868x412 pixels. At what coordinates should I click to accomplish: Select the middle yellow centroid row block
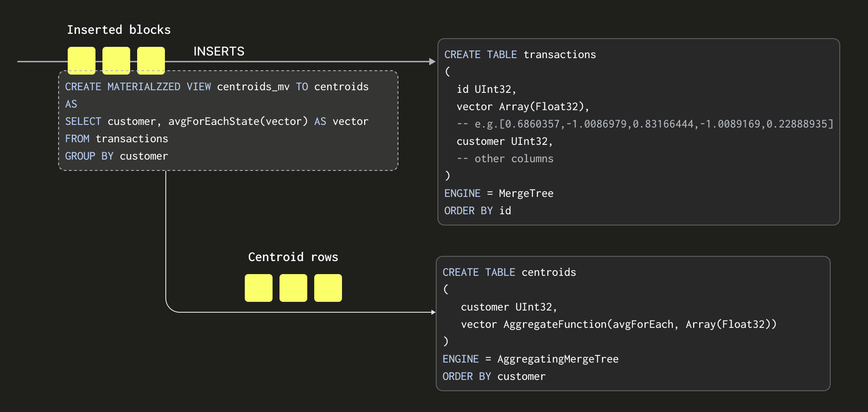tap(293, 287)
